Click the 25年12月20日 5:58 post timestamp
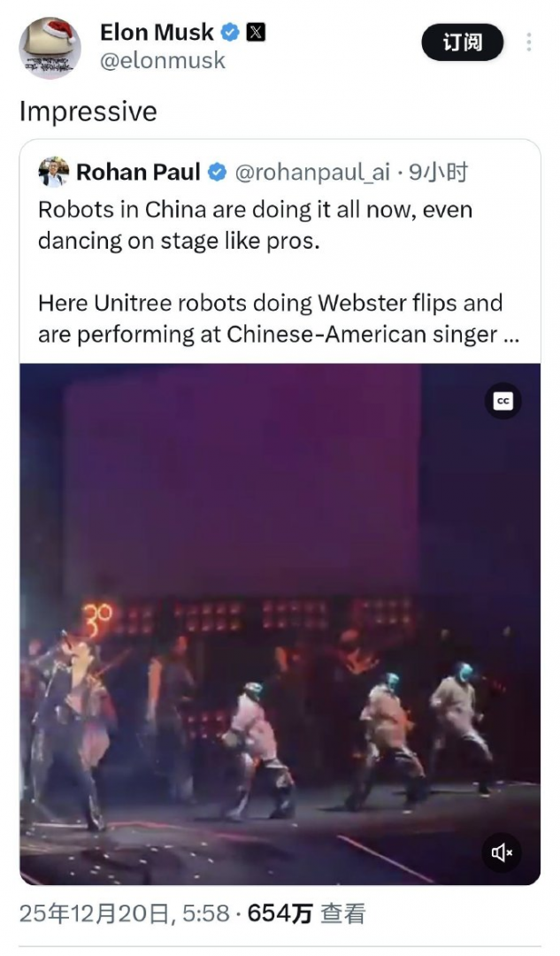The width and height of the screenshot is (560, 956). [125, 914]
